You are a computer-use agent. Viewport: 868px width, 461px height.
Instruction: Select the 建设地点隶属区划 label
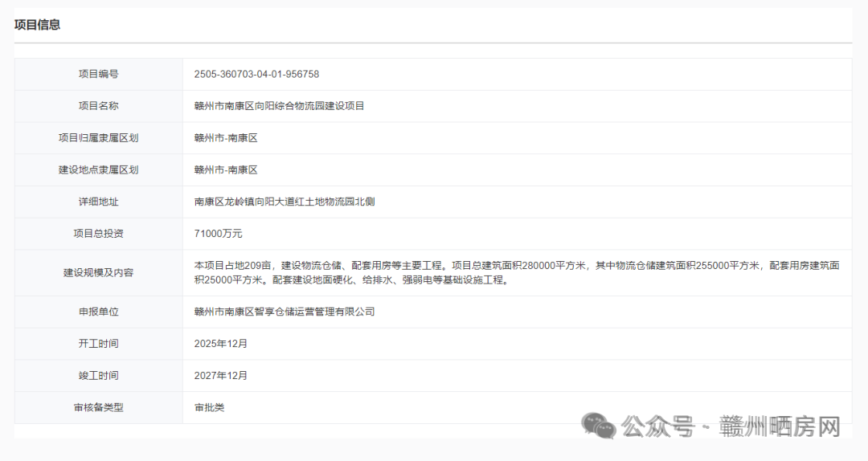tap(99, 170)
